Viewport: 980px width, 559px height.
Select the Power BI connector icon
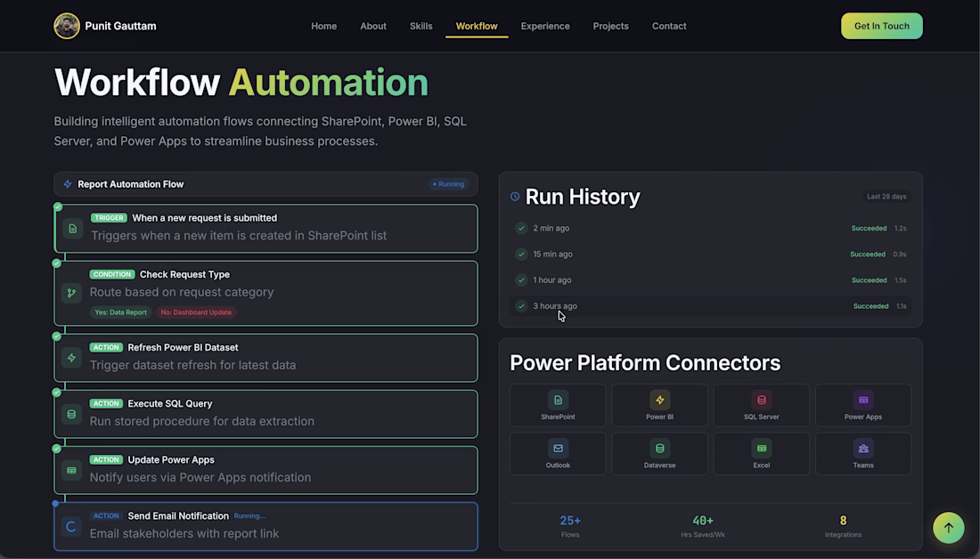659,401
